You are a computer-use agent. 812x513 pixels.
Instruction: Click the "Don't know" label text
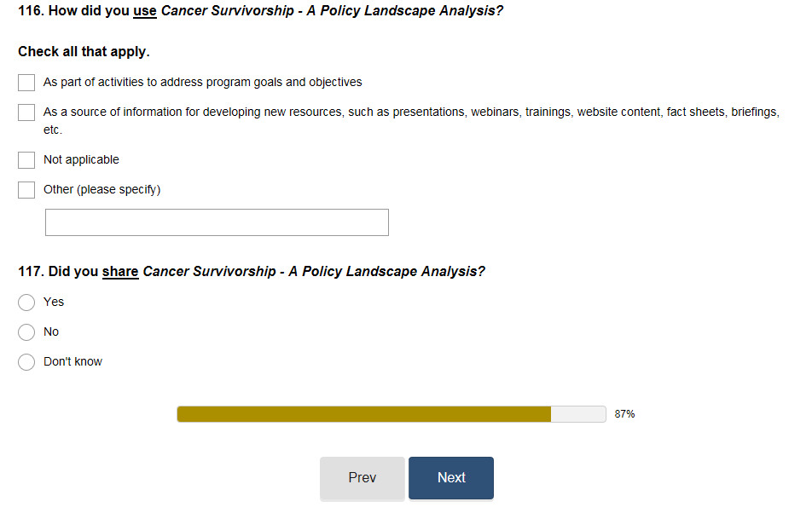tap(72, 362)
